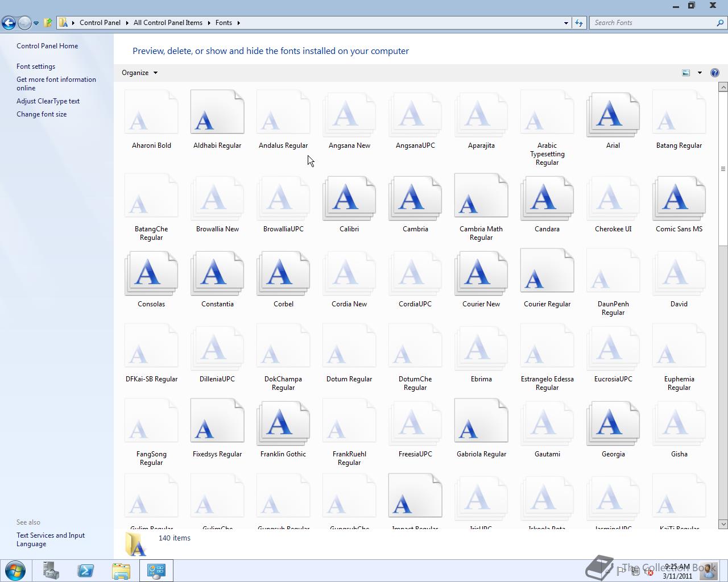This screenshot has height=582, width=728.
Task: Select the FrankRuehl Regular font icon
Action: [x=349, y=422]
